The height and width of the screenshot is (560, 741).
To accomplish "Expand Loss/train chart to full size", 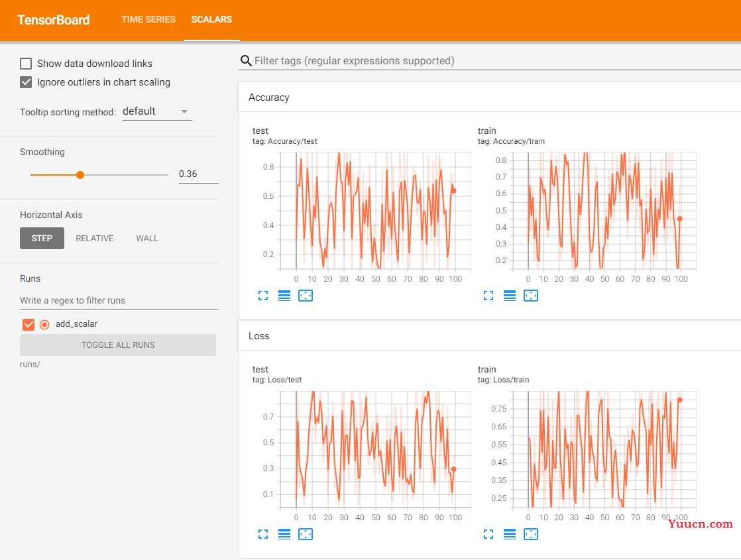I will coord(488,534).
